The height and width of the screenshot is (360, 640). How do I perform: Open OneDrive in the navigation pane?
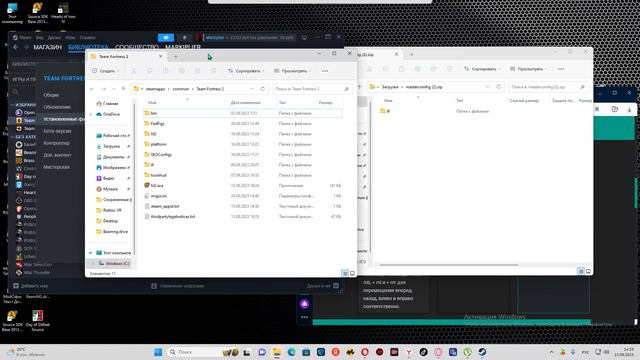point(108,114)
